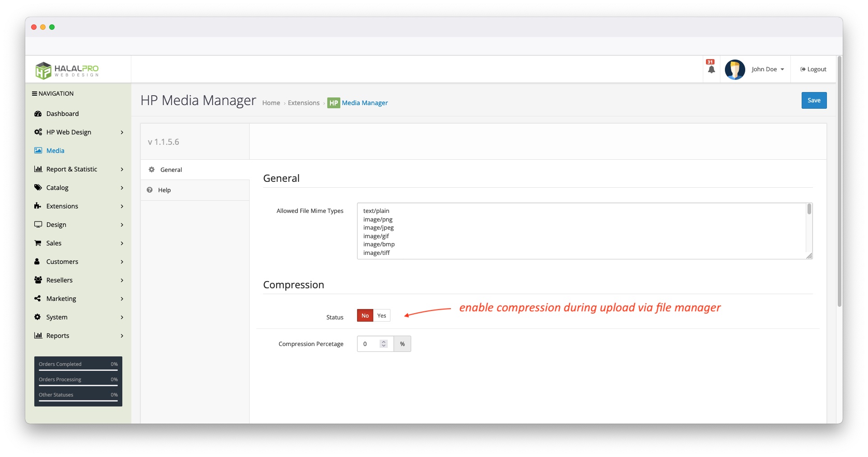Toggle the NAVIGATION hamburger menu
868x457 pixels.
[x=34, y=94]
